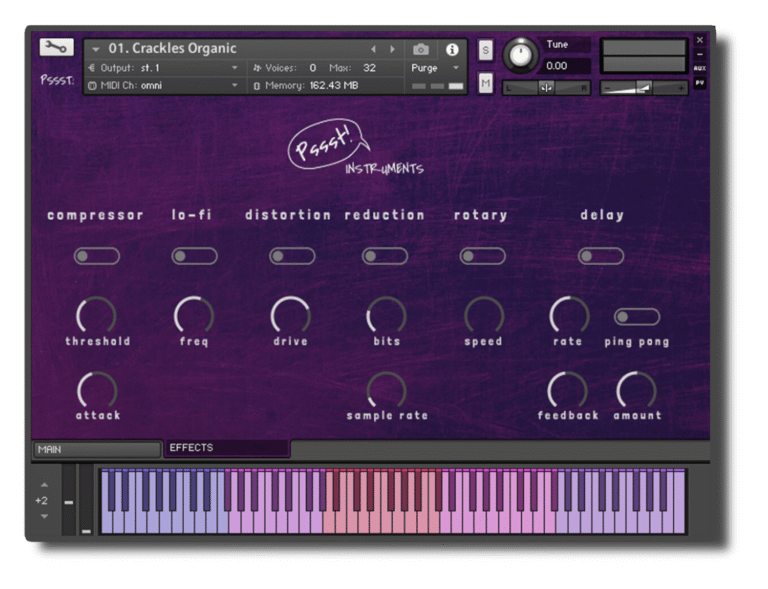Open the MIDI Ch omni dropdown
This screenshot has height=589, width=768.
point(164,86)
